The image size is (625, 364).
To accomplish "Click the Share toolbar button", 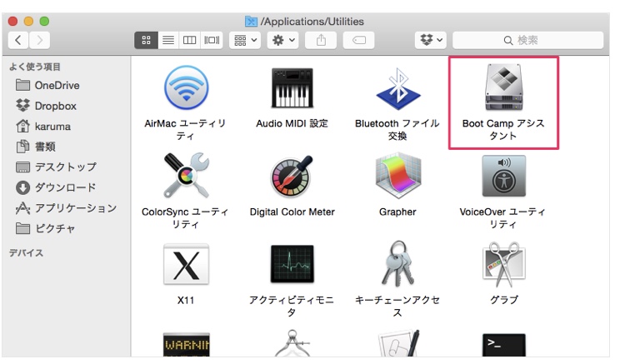I will [x=321, y=40].
